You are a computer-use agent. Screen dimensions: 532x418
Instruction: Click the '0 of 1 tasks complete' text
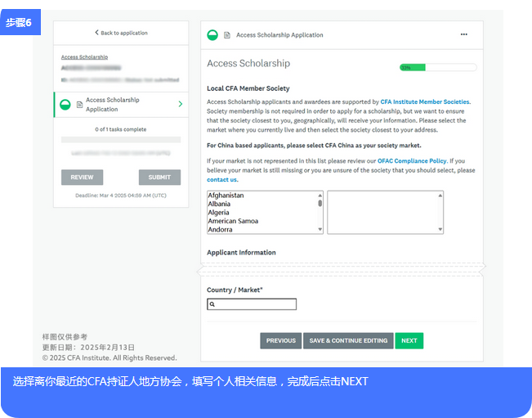coord(121,129)
